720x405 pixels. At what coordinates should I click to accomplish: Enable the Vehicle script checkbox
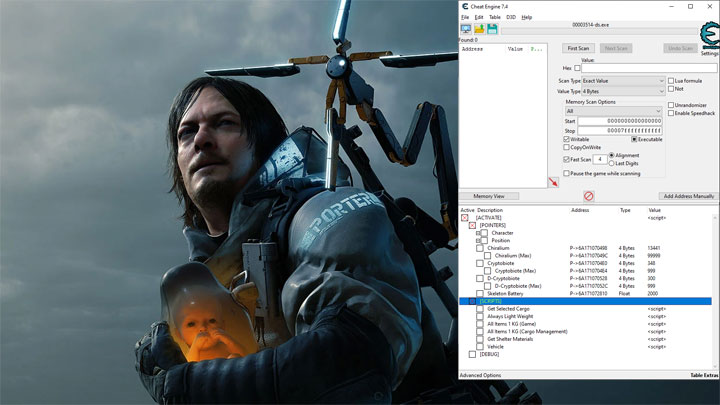480,347
